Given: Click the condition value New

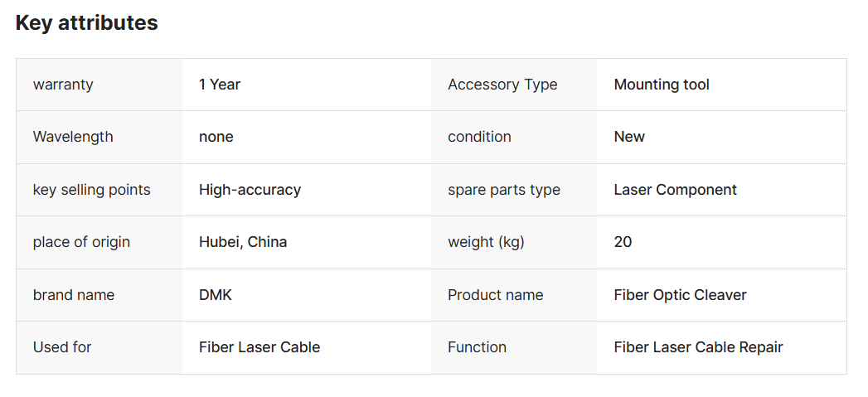Looking at the screenshot, I should pyautogui.click(x=629, y=137).
